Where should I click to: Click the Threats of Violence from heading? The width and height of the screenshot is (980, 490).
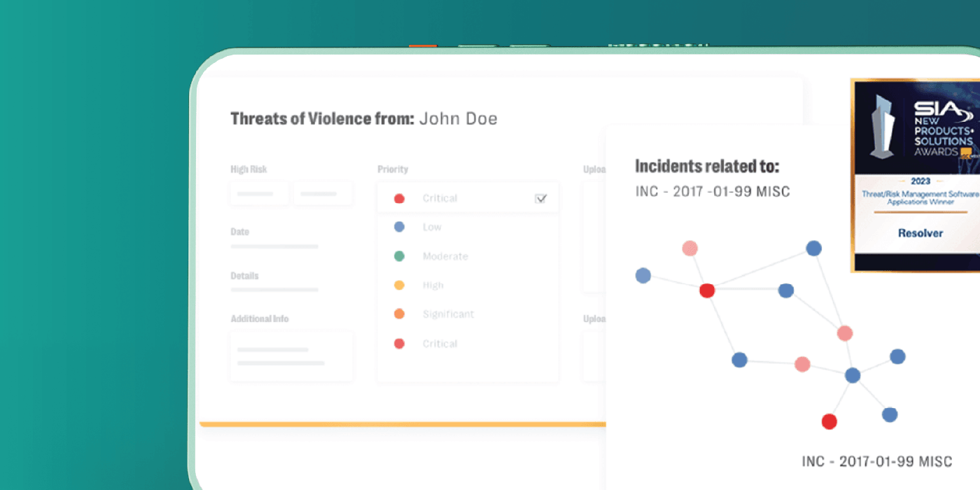[x=323, y=119]
